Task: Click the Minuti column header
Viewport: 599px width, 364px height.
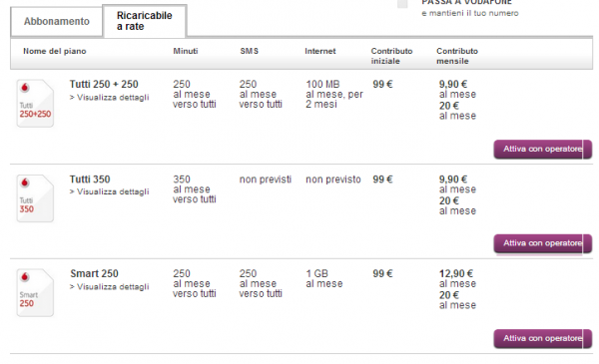Action: point(186,51)
